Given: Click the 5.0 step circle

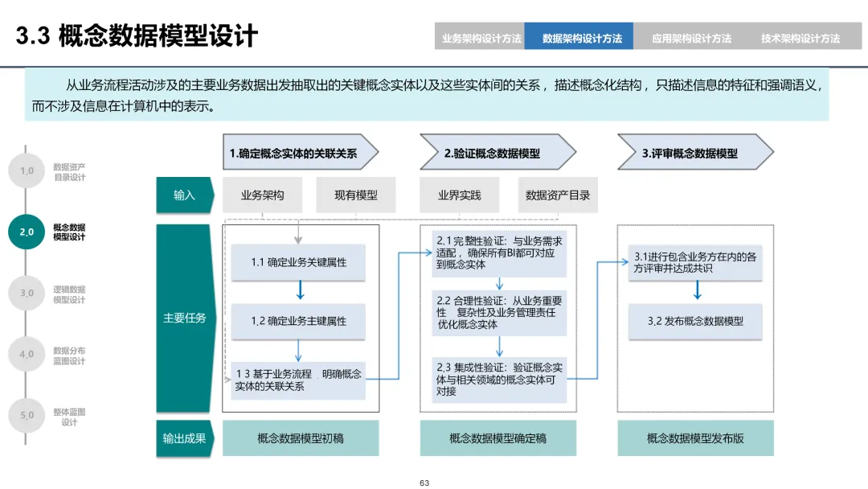Looking at the screenshot, I should tap(27, 415).
